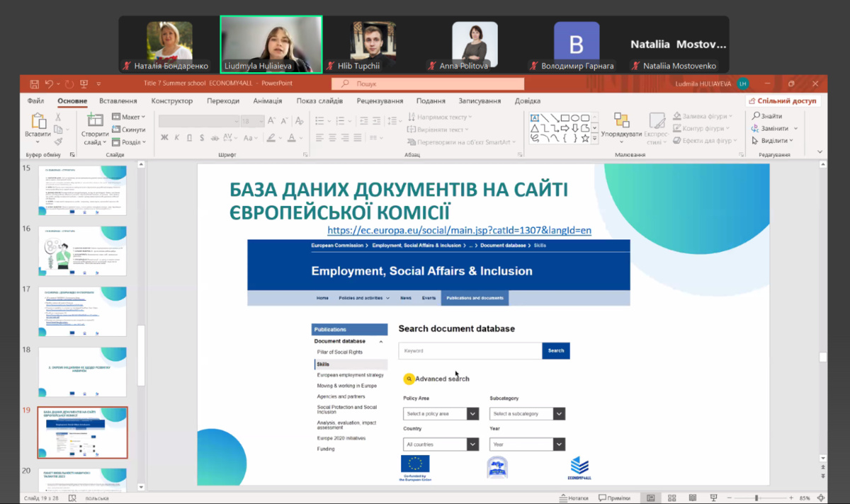Viewport: 850px width, 504px height.
Task: Toggle text shadow (S)
Action: (202, 137)
